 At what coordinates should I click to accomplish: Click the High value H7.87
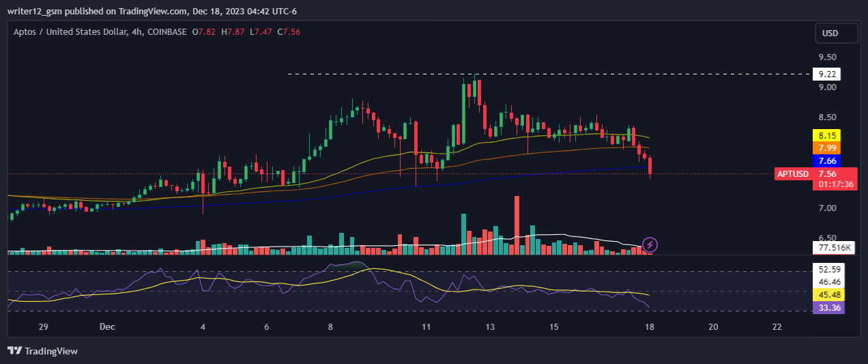pos(233,31)
